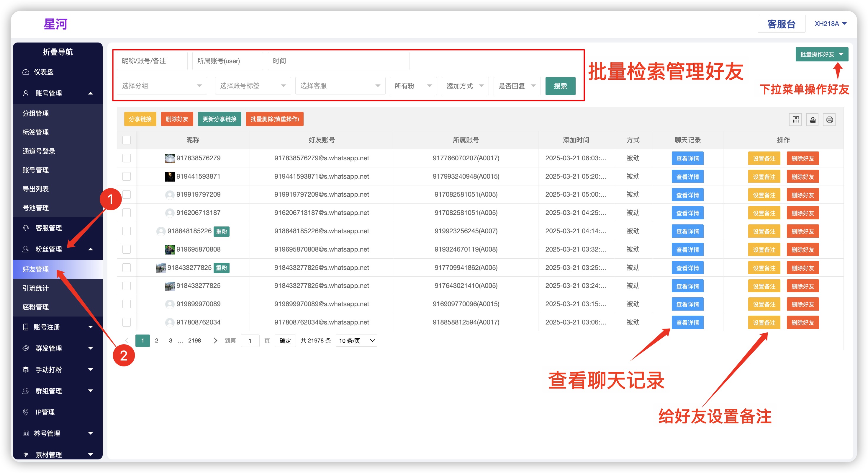Click the column filter grid icon
Screen dimensions: 868x473
795,120
